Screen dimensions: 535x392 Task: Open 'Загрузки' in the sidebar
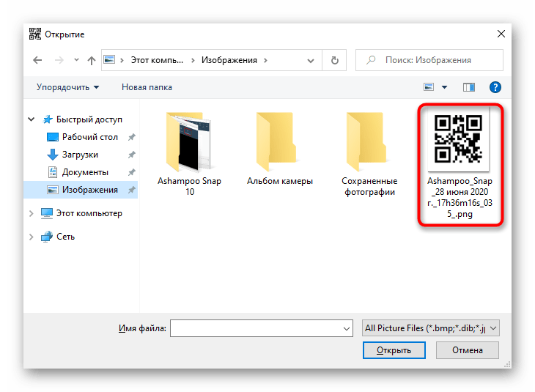[80, 155]
